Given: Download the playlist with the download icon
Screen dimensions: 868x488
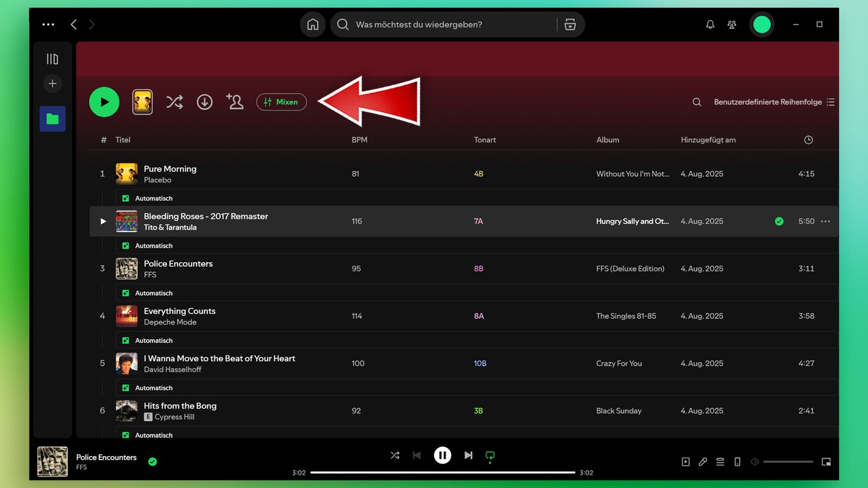Looking at the screenshot, I should pyautogui.click(x=205, y=102).
